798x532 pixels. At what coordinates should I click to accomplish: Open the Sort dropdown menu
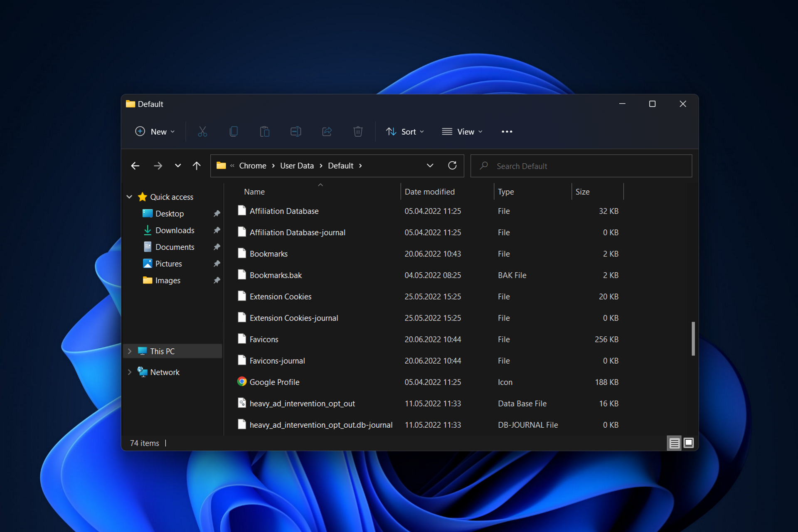(405, 132)
